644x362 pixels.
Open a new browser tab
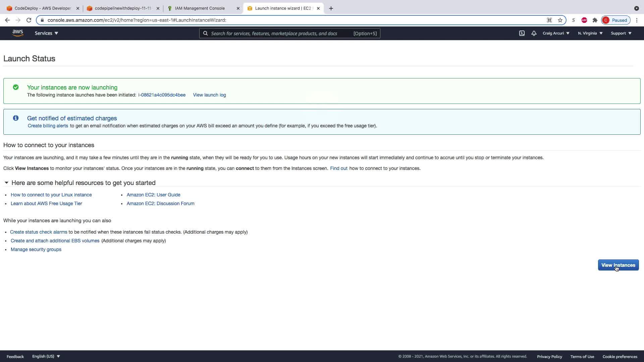331,8
